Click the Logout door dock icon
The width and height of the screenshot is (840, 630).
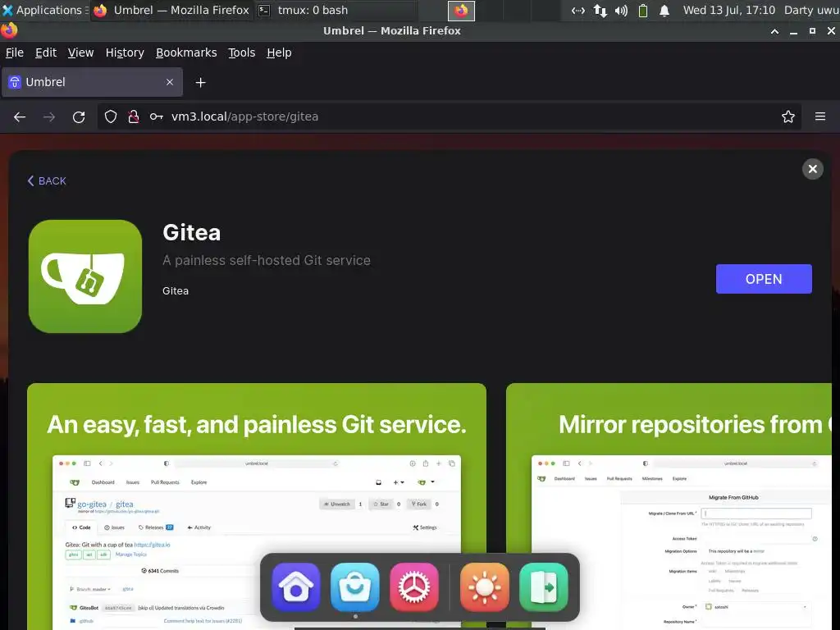click(543, 587)
